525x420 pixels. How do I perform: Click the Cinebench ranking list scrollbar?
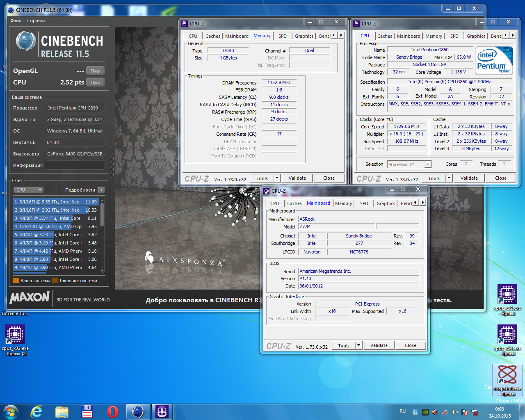[102, 235]
